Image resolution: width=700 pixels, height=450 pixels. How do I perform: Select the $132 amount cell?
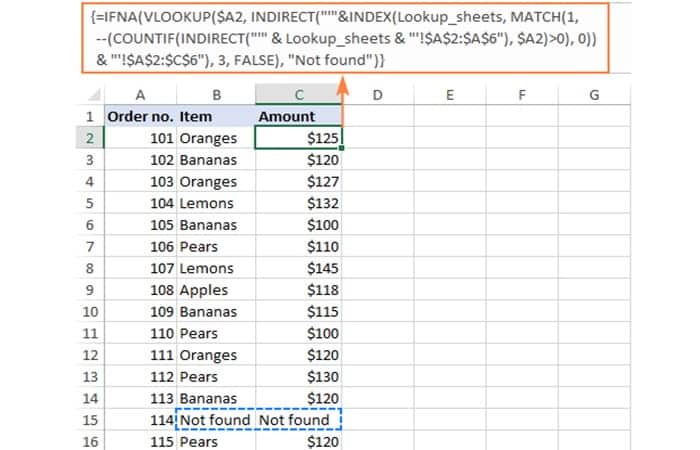pos(299,203)
